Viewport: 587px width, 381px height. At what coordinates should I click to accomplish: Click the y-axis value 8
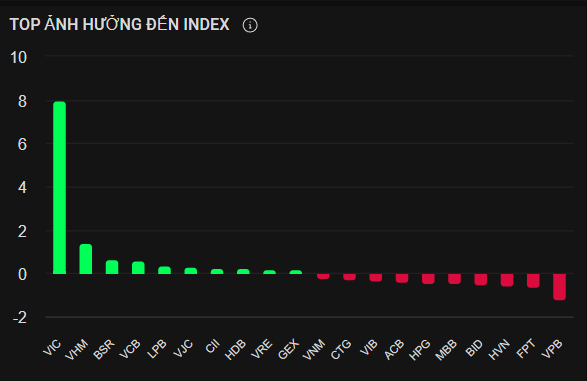tap(22, 101)
